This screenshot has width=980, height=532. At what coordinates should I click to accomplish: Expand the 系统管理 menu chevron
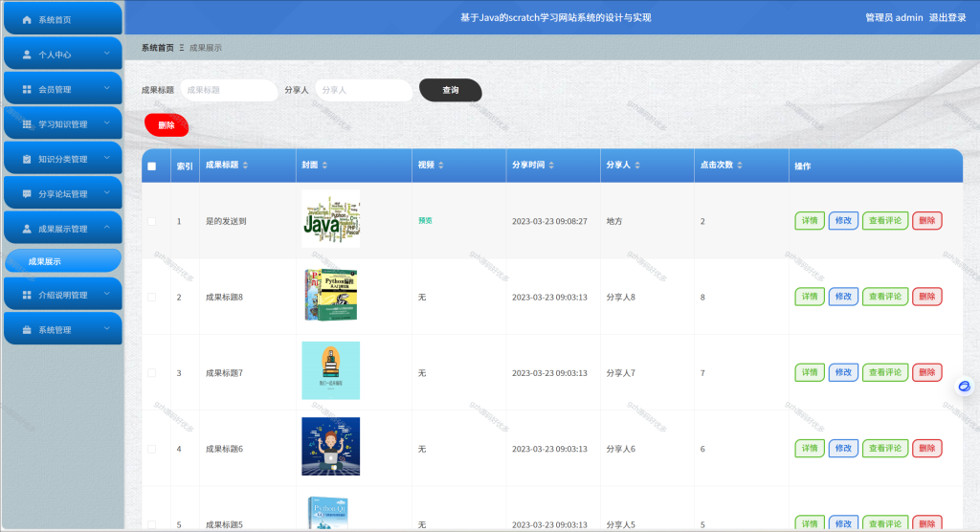pyautogui.click(x=107, y=329)
